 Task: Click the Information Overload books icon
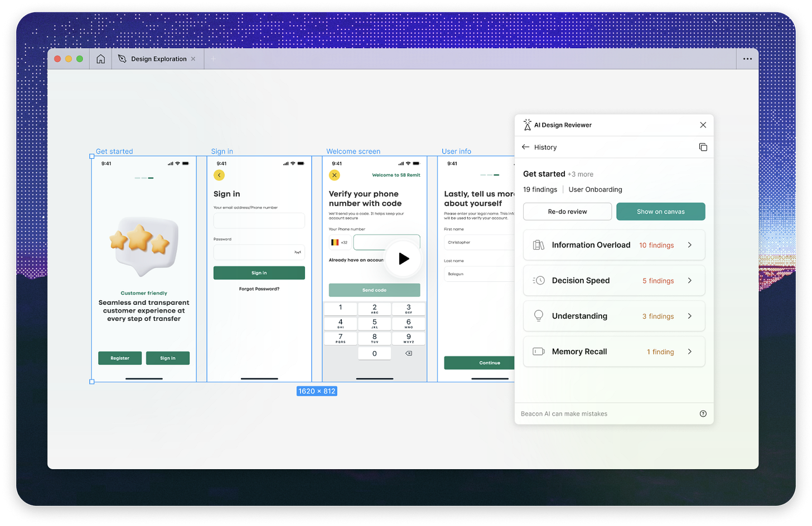(538, 245)
